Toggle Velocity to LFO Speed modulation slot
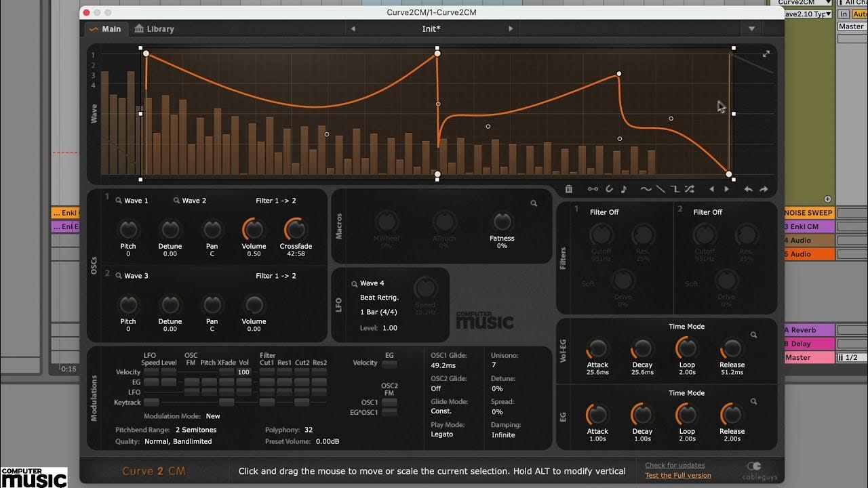Image resolution: width=868 pixels, height=488 pixels. (x=150, y=372)
